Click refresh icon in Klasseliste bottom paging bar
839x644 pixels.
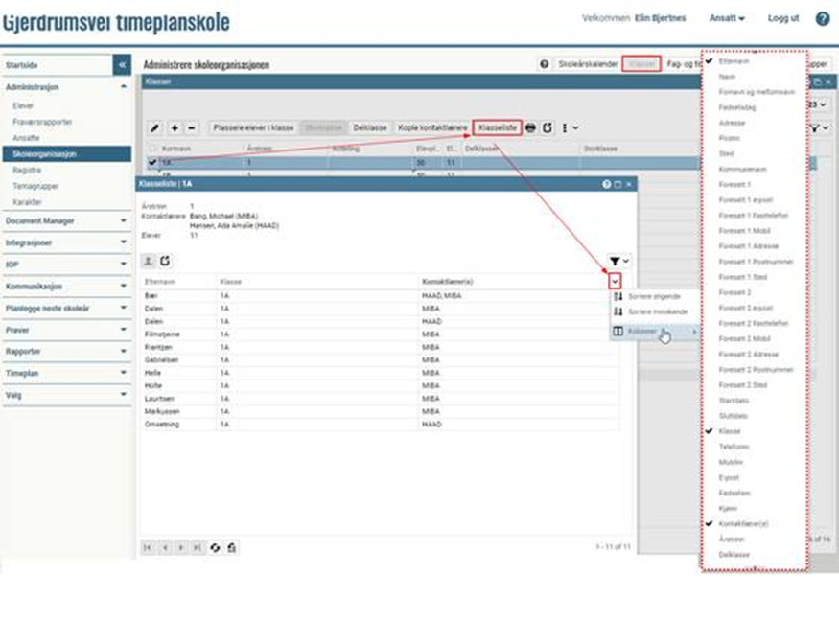coord(215,546)
